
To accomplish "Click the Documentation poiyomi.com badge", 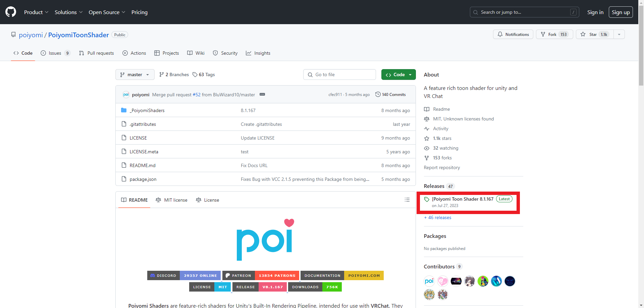I will (x=342, y=275).
